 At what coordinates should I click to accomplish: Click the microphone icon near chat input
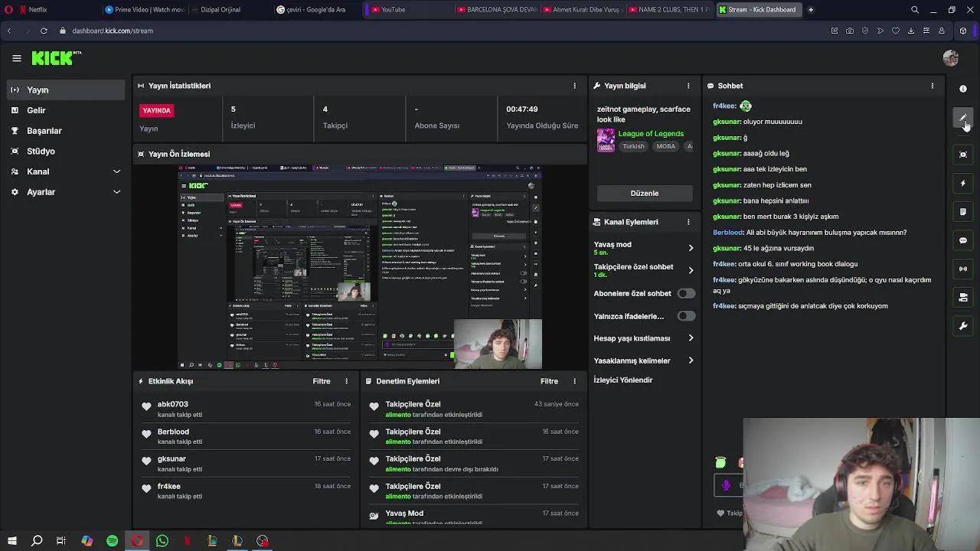pos(726,484)
